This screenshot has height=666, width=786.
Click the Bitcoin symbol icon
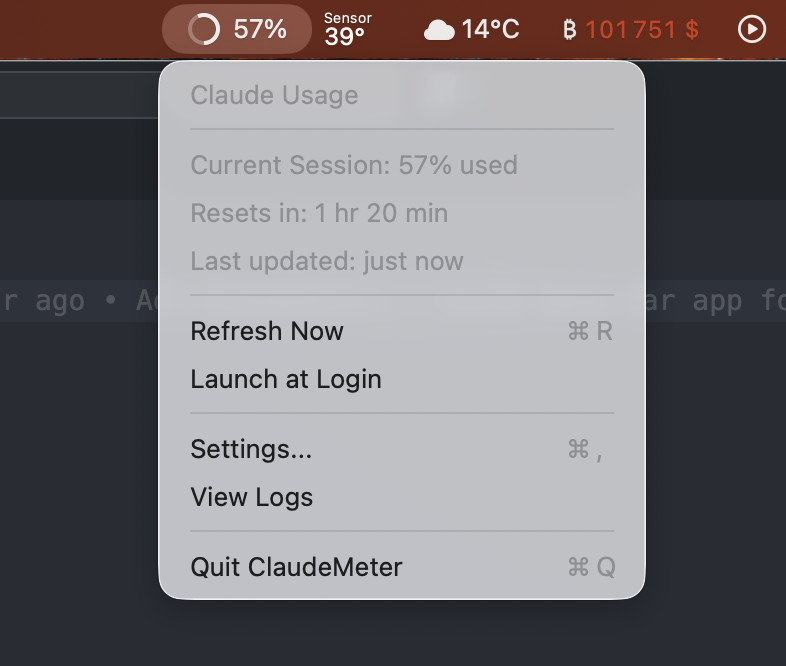[570, 30]
